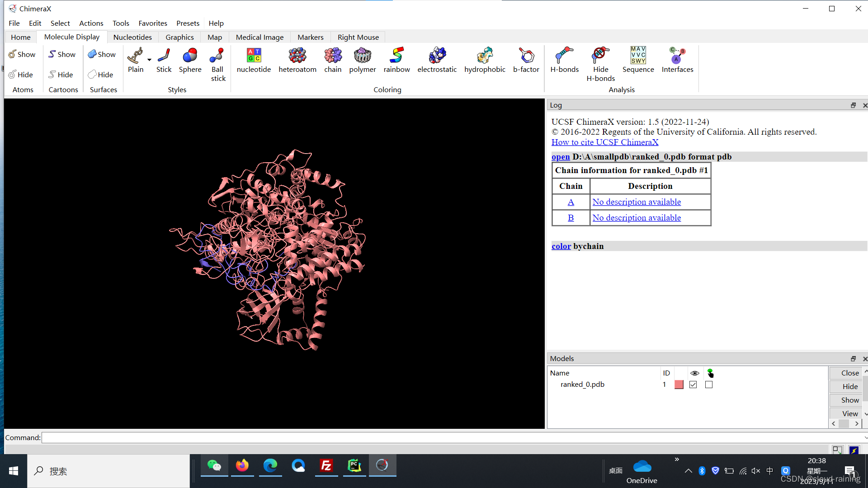
Task: Toggle selected checkbox for ranked_0.pdb model
Action: (709, 385)
